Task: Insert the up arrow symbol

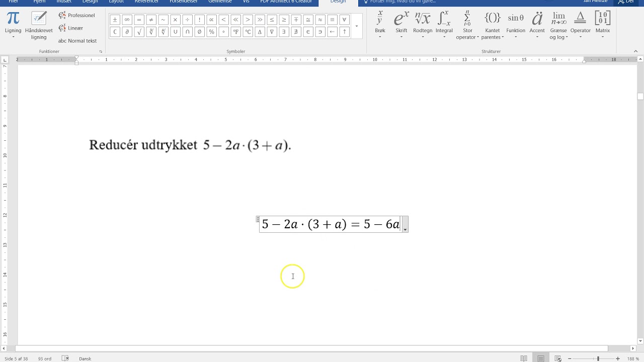Action: click(344, 32)
